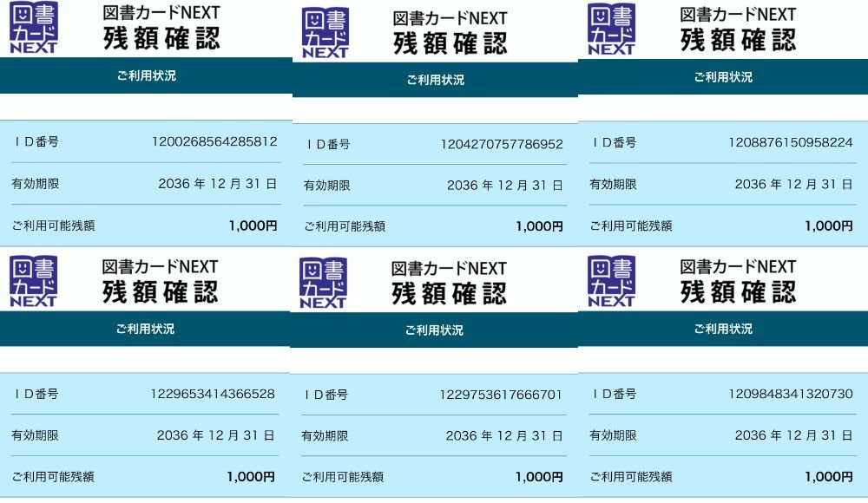The width and height of the screenshot is (868, 503).
Task: Click the ご利用状況 header above ID 1229653414366528
Action: pyautogui.click(x=145, y=330)
